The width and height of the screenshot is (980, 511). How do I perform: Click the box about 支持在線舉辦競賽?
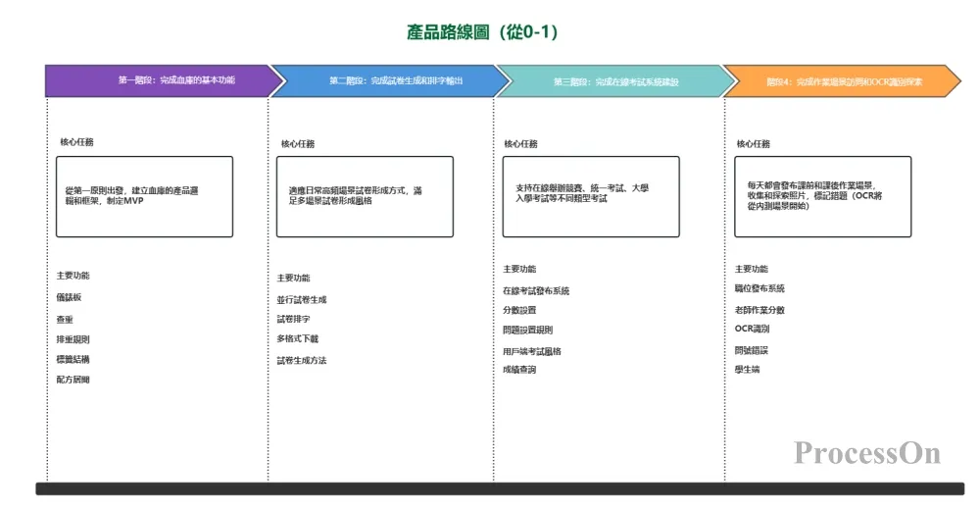(x=590, y=196)
